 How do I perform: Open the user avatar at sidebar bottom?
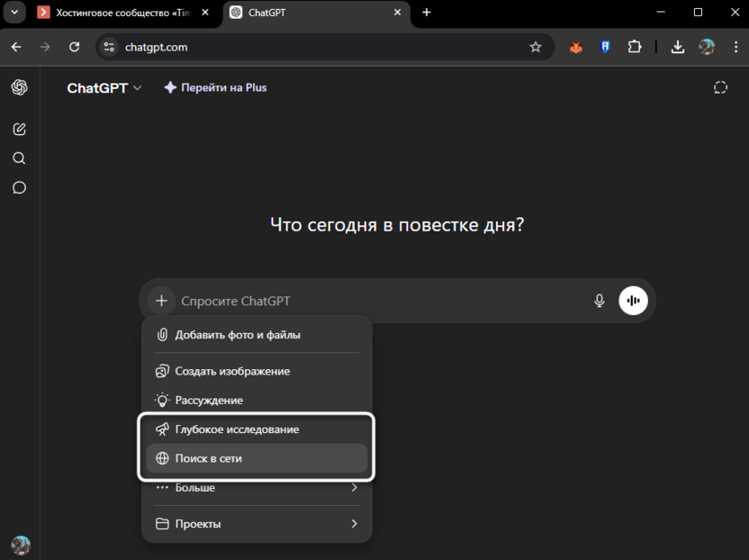(x=21, y=546)
